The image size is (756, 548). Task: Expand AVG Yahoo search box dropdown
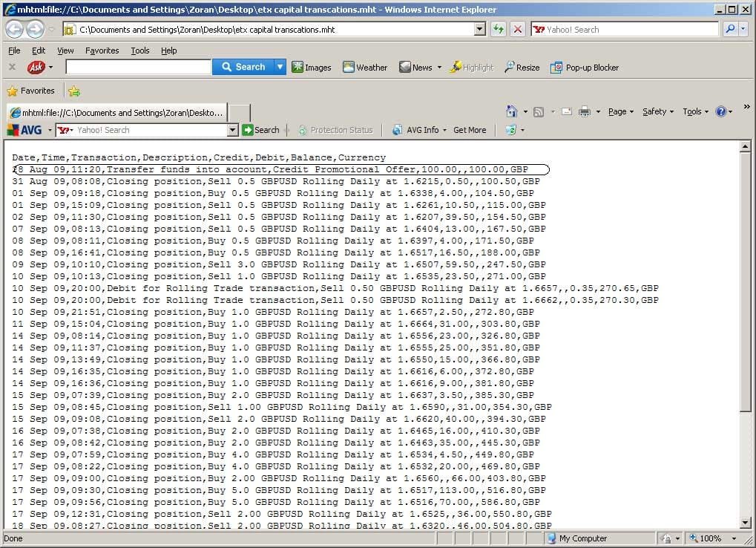[233, 130]
